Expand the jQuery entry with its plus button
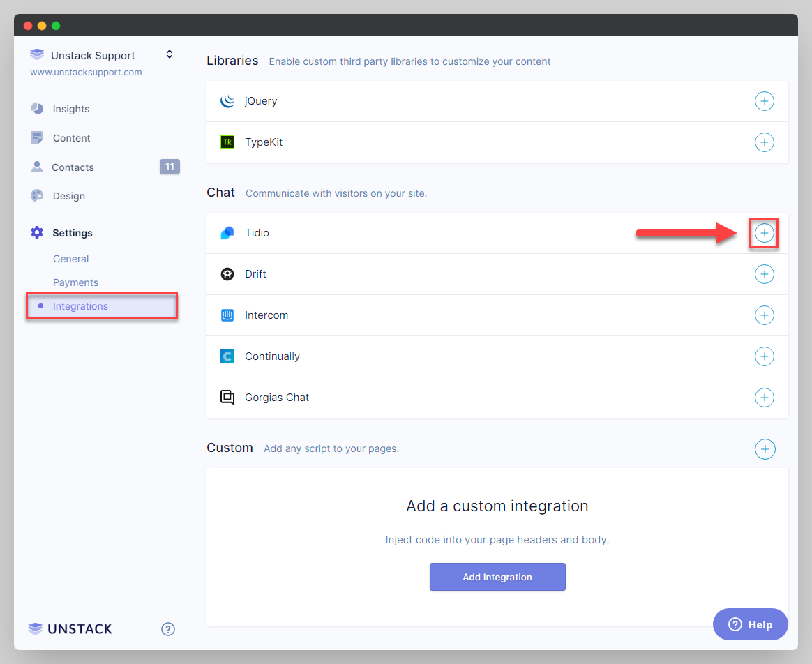The height and width of the screenshot is (664, 812). (x=765, y=100)
